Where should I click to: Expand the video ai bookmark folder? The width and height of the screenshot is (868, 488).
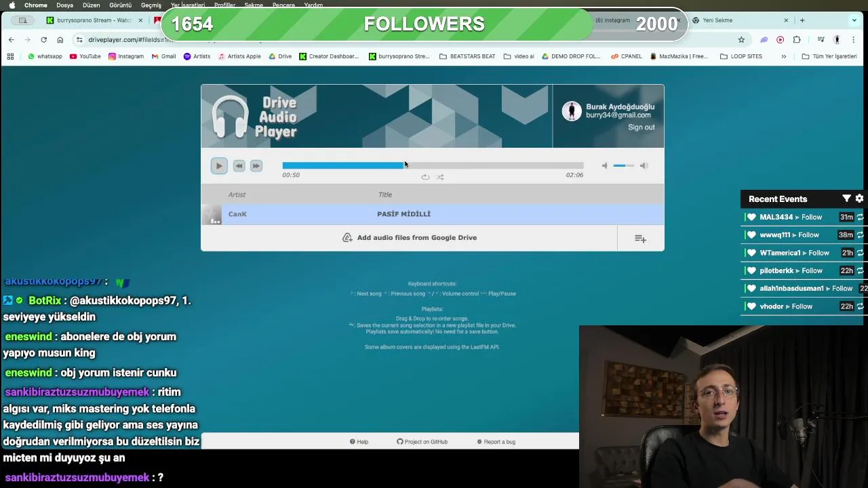coord(519,56)
